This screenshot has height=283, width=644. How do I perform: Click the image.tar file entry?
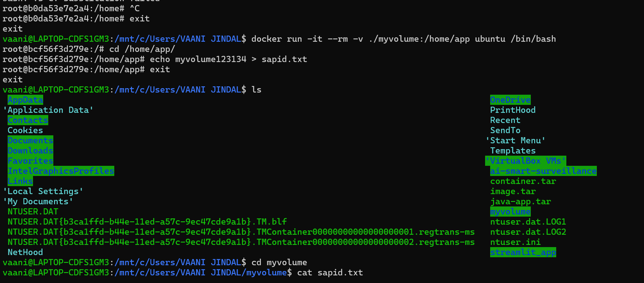click(513, 191)
